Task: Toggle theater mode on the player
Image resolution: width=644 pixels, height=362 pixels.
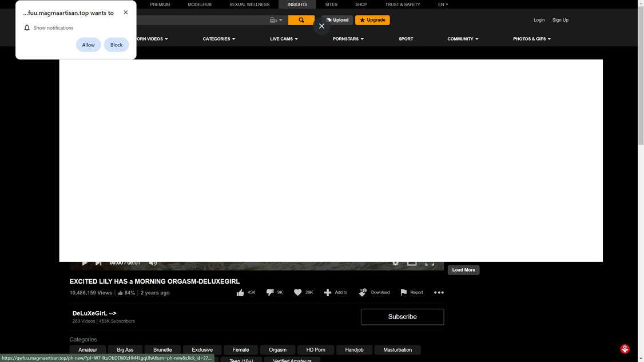Action: click(412, 262)
